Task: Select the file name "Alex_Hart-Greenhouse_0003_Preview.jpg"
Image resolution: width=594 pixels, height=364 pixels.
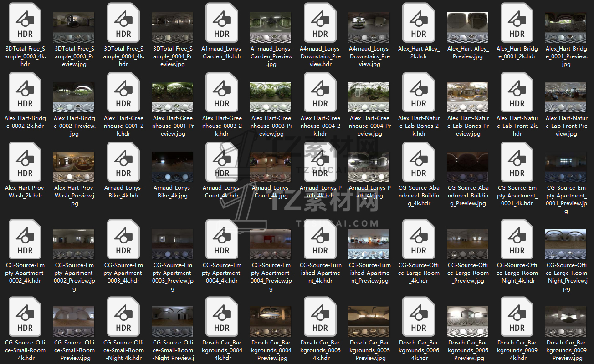Action: tap(271, 126)
